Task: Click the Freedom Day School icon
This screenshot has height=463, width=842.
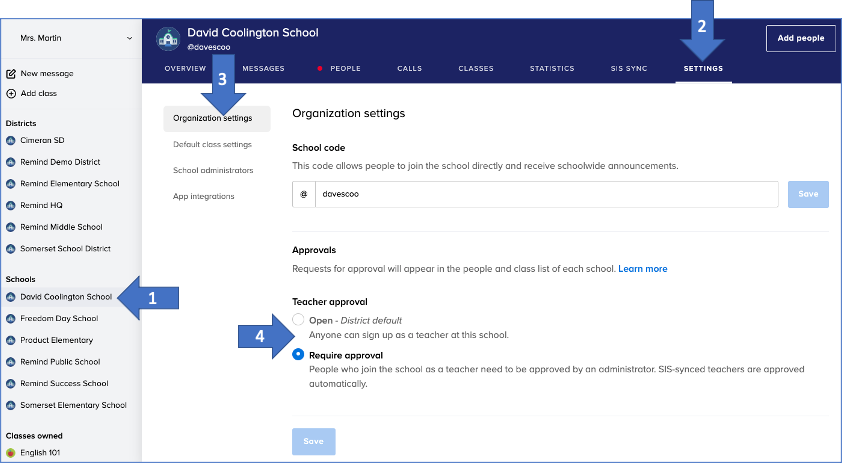Action: click(x=11, y=318)
